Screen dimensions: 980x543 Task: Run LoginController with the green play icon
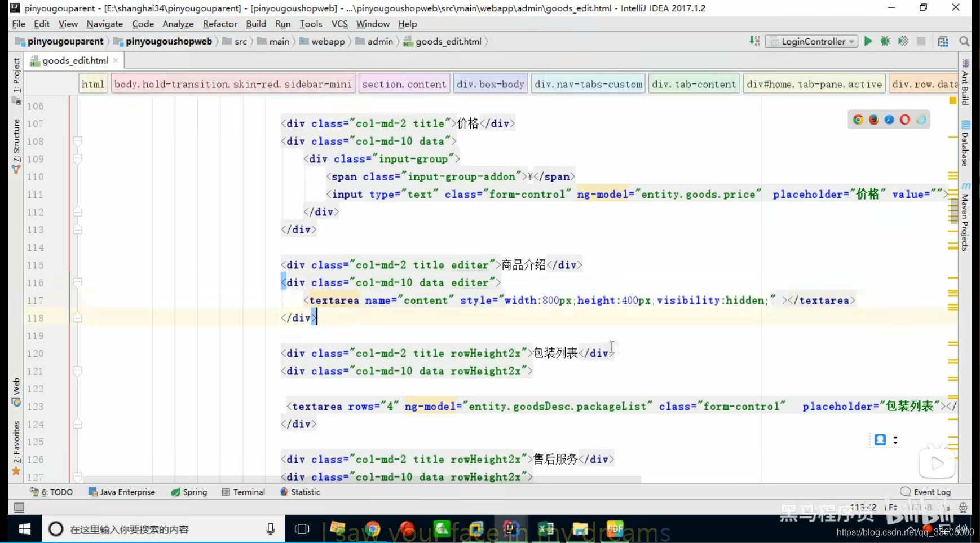(x=868, y=41)
